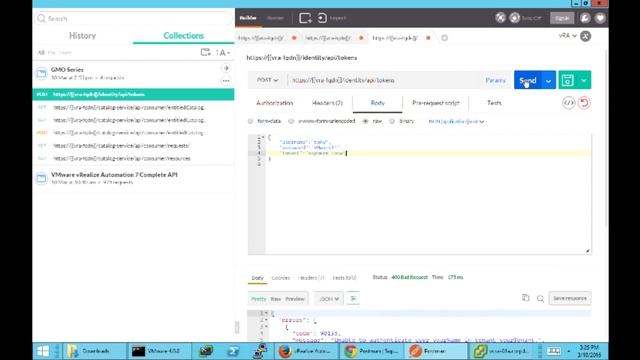This screenshot has height=360, width=640.
Task: Open VMware vRealize Automation 7 Complete API collection
Action: click(x=114, y=175)
